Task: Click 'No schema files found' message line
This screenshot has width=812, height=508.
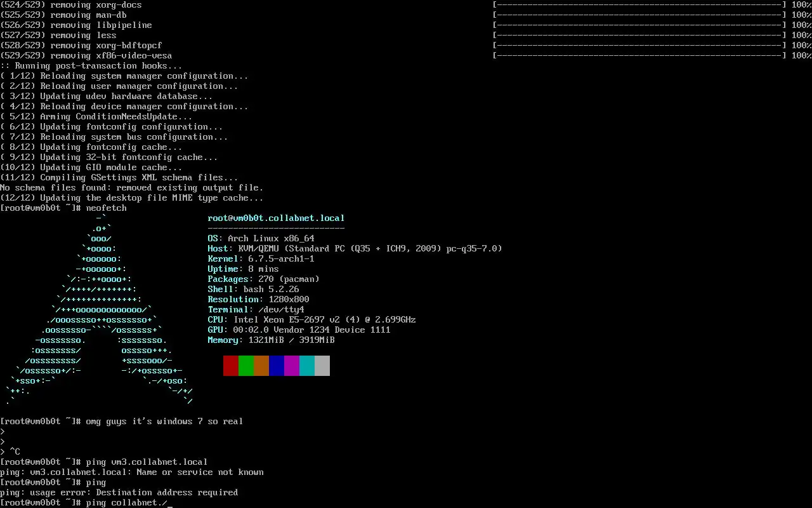Action: (132, 188)
